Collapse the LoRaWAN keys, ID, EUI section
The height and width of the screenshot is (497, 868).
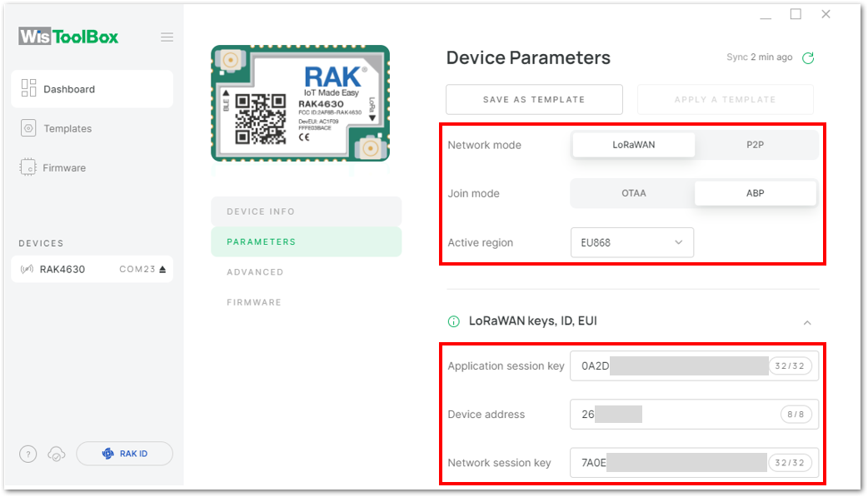807,323
